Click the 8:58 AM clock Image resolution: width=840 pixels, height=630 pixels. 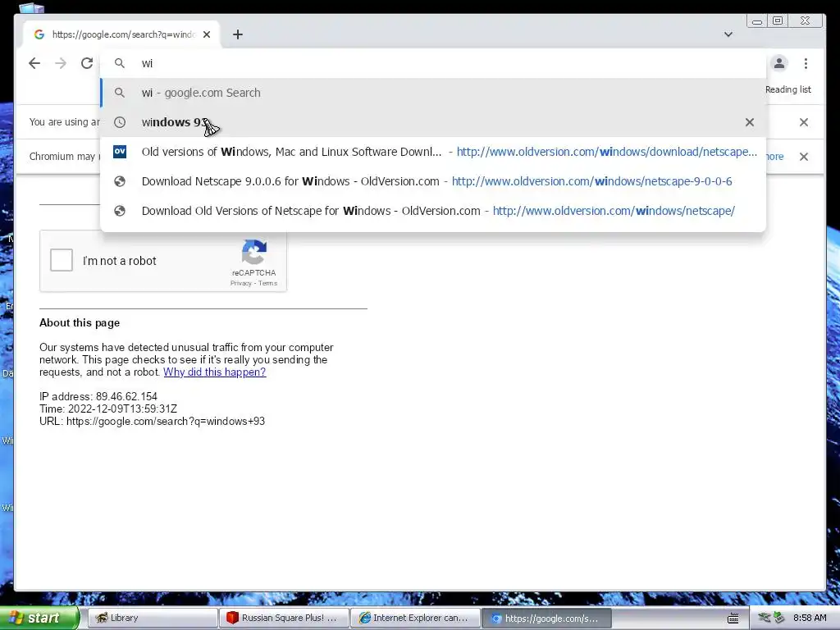pos(810,618)
